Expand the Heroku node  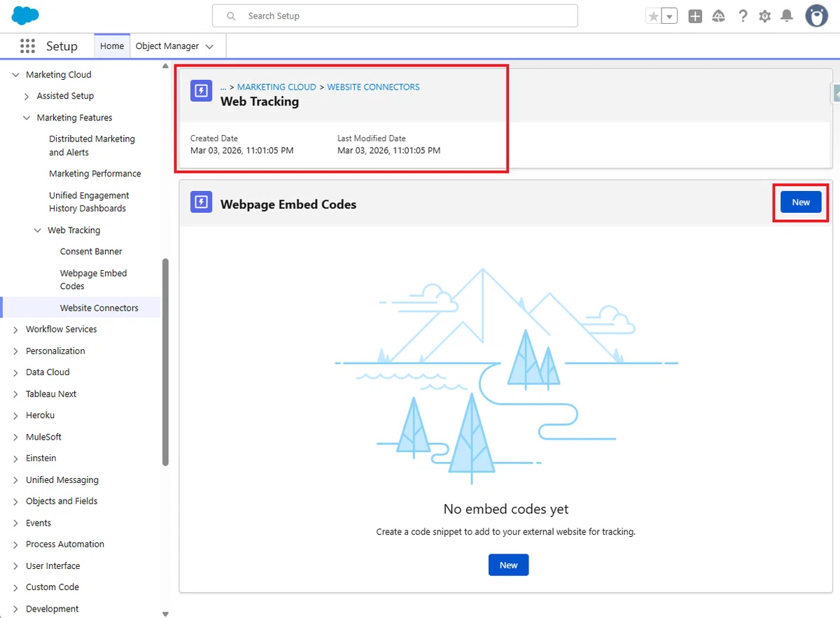click(16, 416)
